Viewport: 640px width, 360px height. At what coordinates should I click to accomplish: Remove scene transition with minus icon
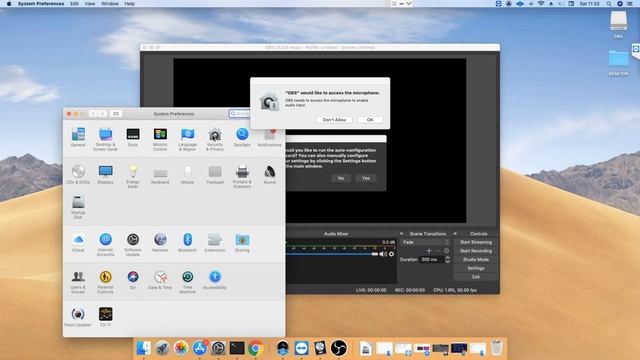pos(438,251)
